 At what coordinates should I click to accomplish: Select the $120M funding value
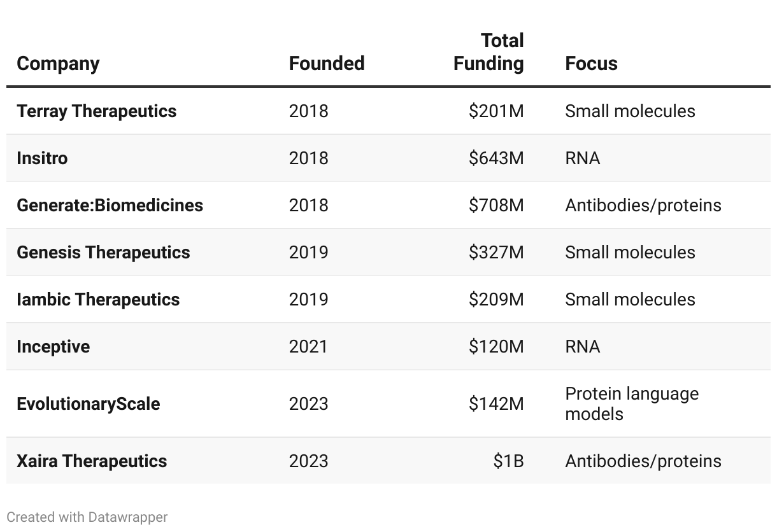click(x=496, y=347)
